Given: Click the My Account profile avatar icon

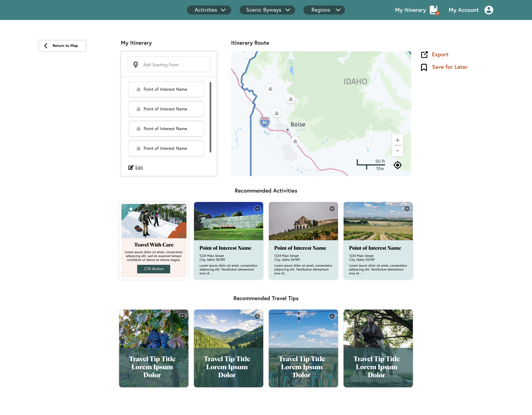Looking at the screenshot, I should [489, 10].
